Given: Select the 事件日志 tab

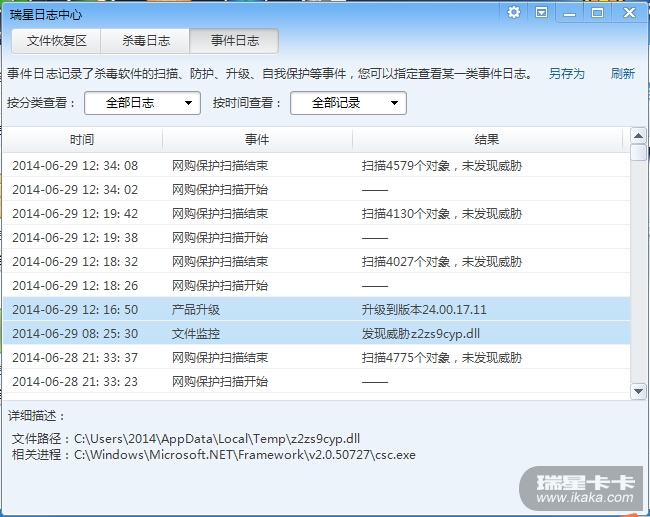Looking at the screenshot, I should (x=234, y=41).
